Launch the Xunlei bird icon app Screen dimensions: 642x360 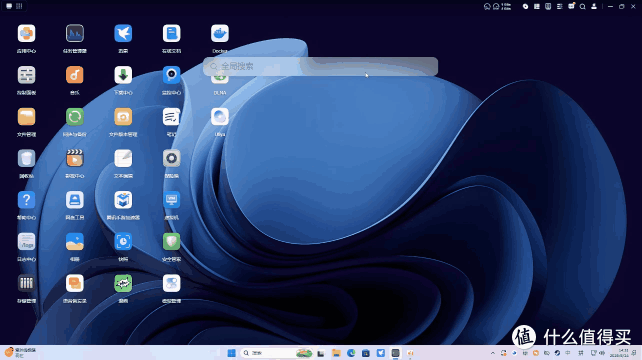[x=123, y=34]
